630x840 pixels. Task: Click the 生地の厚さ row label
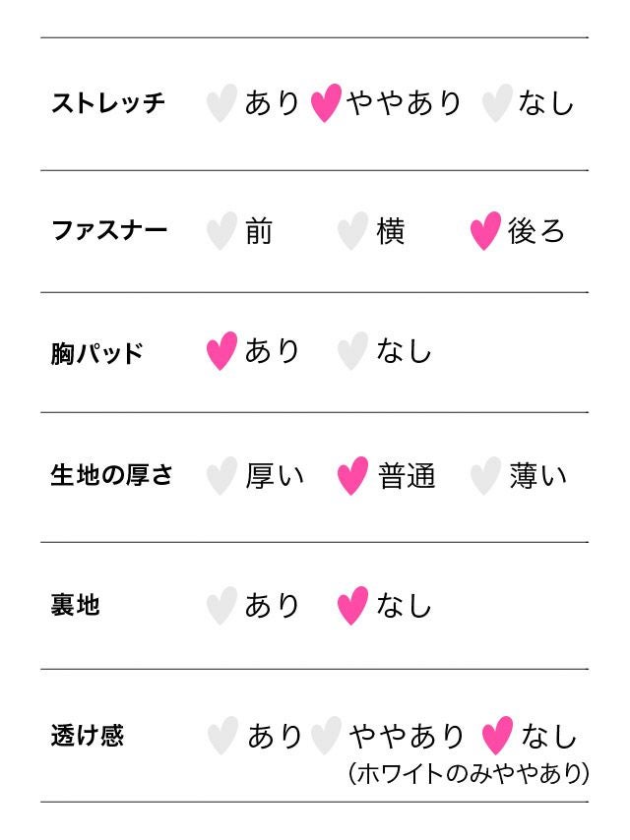click(111, 476)
